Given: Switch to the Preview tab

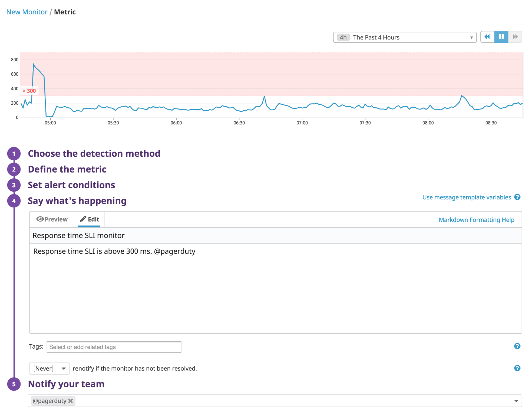Looking at the screenshot, I should click(52, 219).
